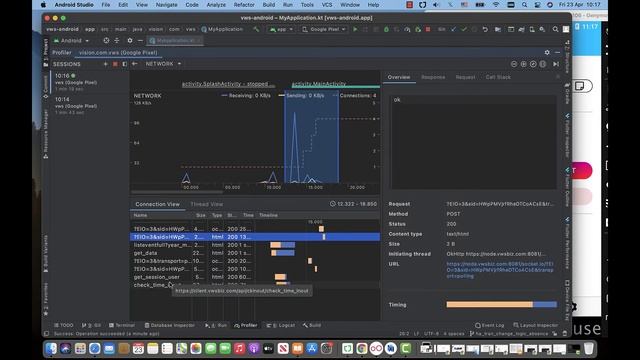Select the 10:14 vws profiling session

coord(90,106)
